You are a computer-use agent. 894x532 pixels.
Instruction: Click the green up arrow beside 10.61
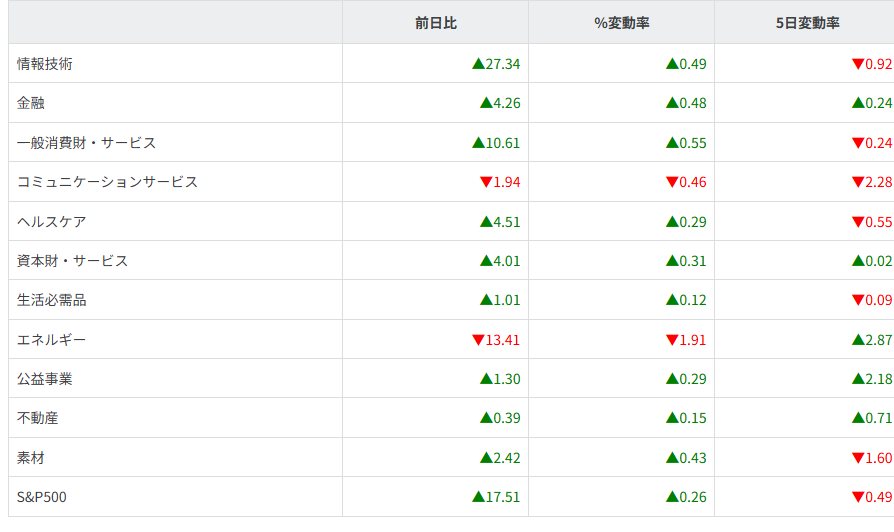(478, 143)
